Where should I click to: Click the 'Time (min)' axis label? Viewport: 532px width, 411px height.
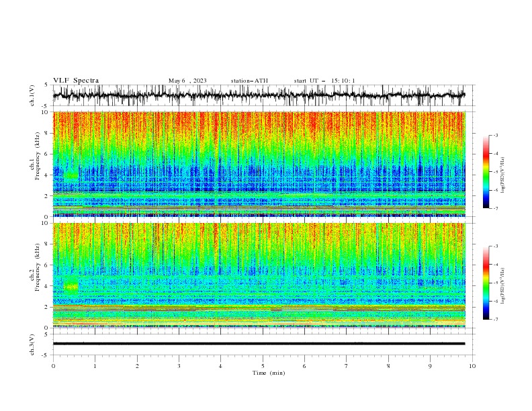pos(269,373)
